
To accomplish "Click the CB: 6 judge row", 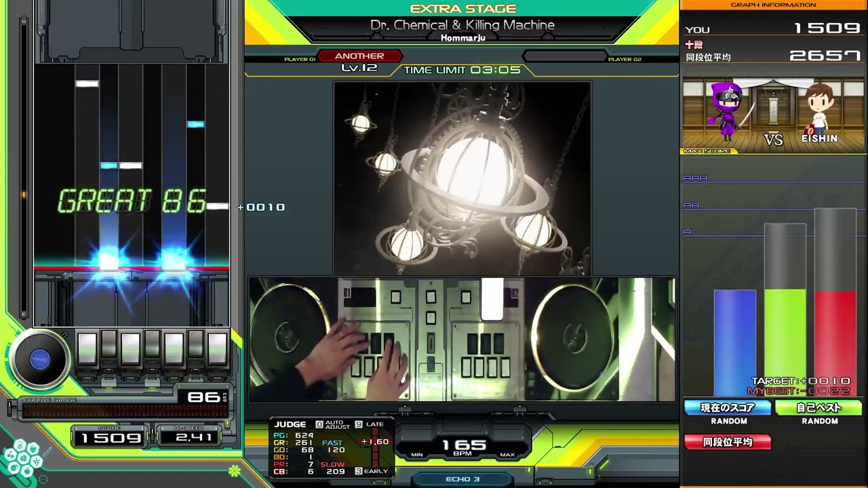I will pos(293,472).
